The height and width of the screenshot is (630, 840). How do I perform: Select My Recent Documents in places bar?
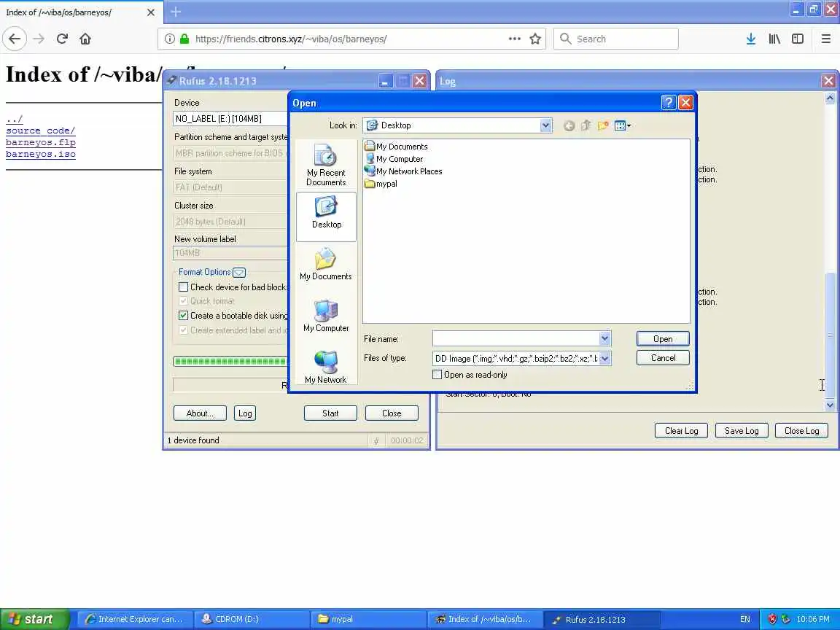(x=326, y=165)
